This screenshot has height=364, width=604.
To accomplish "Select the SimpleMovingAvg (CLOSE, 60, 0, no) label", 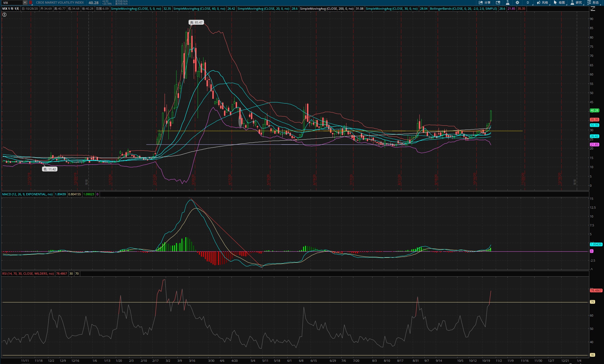I will coord(199,9).
